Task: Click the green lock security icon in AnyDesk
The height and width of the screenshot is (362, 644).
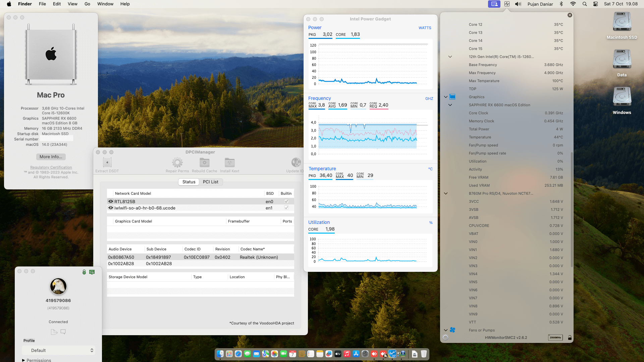Action: (84, 272)
